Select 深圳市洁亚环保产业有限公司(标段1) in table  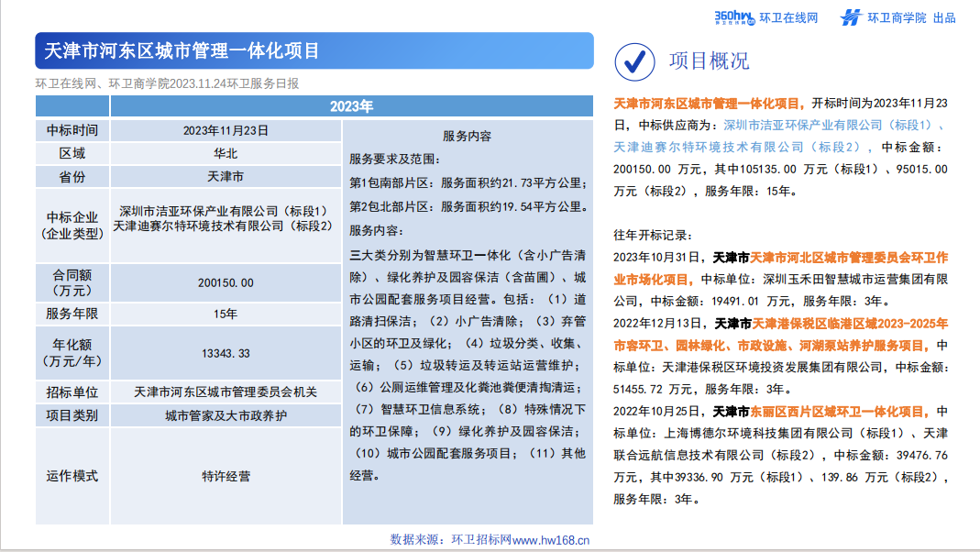224,211
